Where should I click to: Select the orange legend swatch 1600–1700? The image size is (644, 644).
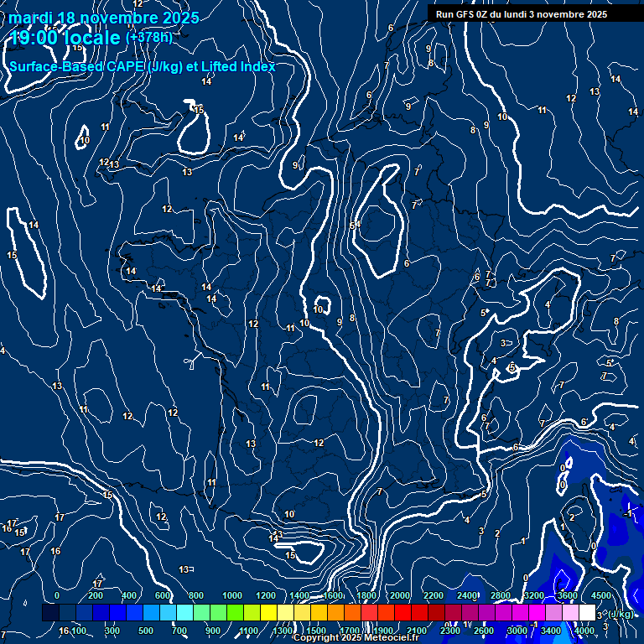coord(336,612)
